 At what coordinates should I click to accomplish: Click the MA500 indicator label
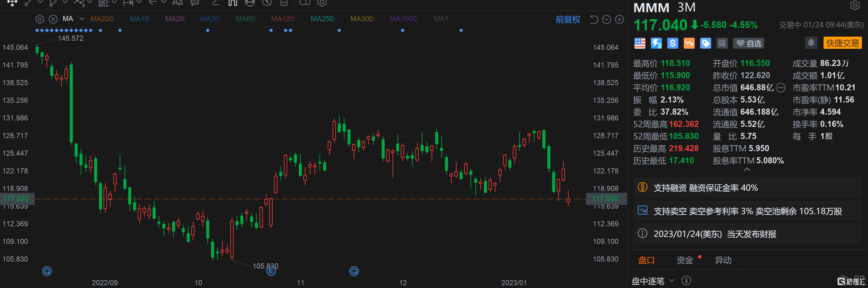click(x=362, y=19)
